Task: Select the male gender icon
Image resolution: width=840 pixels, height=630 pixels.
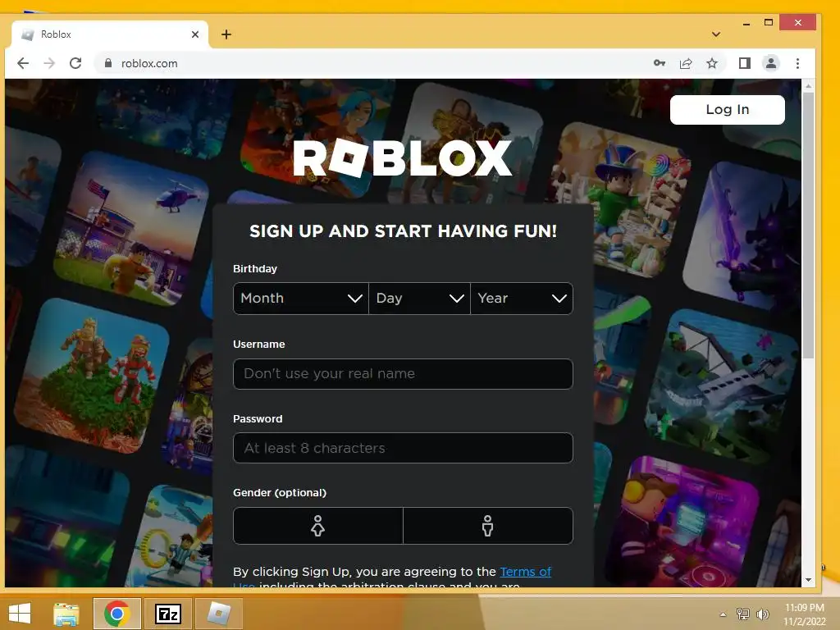Action: coord(487,526)
